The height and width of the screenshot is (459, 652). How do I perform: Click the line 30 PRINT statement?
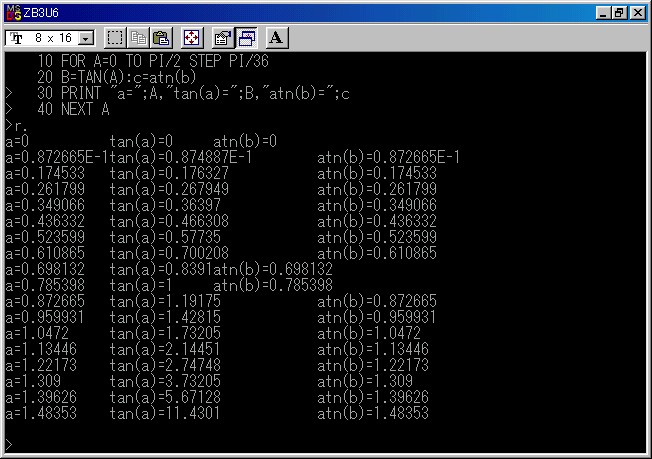pos(193,94)
